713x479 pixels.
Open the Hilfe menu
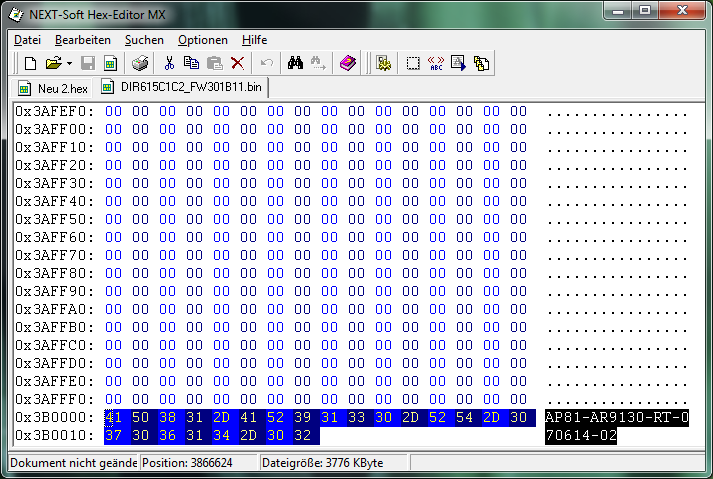(x=254, y=40)
